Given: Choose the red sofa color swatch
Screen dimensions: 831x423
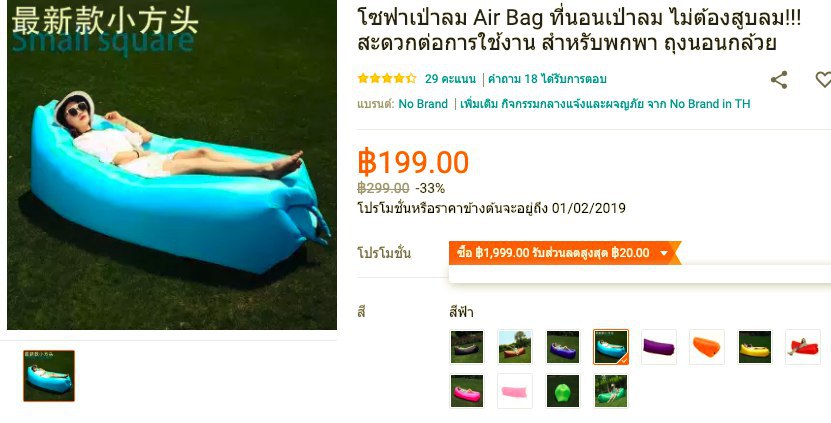Looking at the screenshot, I should [803, 347].
